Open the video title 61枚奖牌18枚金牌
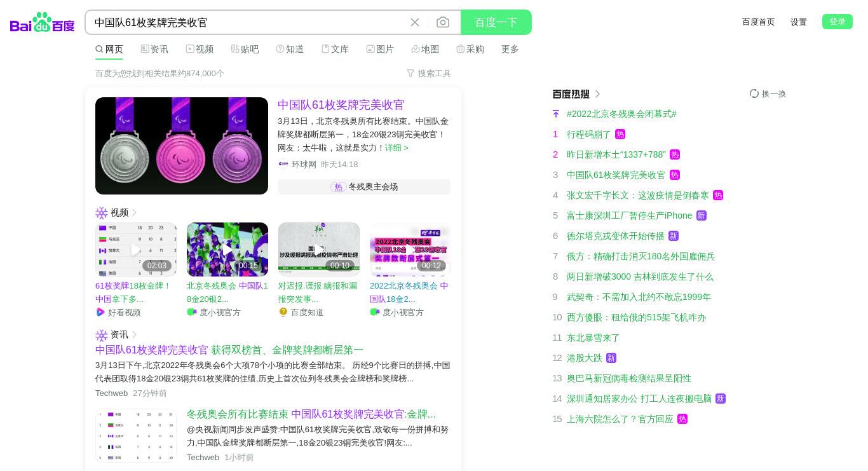Viewport: 868px width, 471px height. [x=133, y=292]
